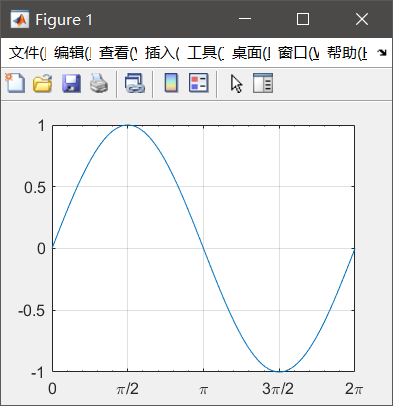Click the π/2 x-axis tick label
Image resolution: width=393 pixels, height=406 pixels.
[x=128, y=389]
